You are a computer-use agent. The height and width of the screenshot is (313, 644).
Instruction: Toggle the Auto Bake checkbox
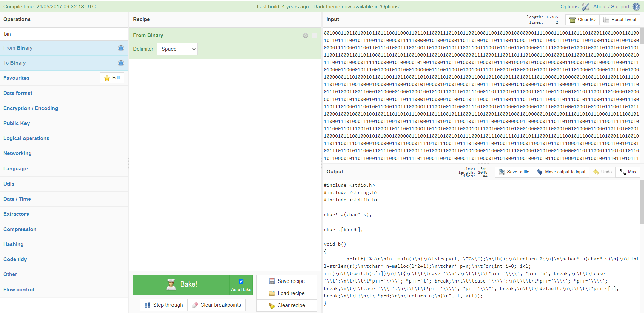241,281
